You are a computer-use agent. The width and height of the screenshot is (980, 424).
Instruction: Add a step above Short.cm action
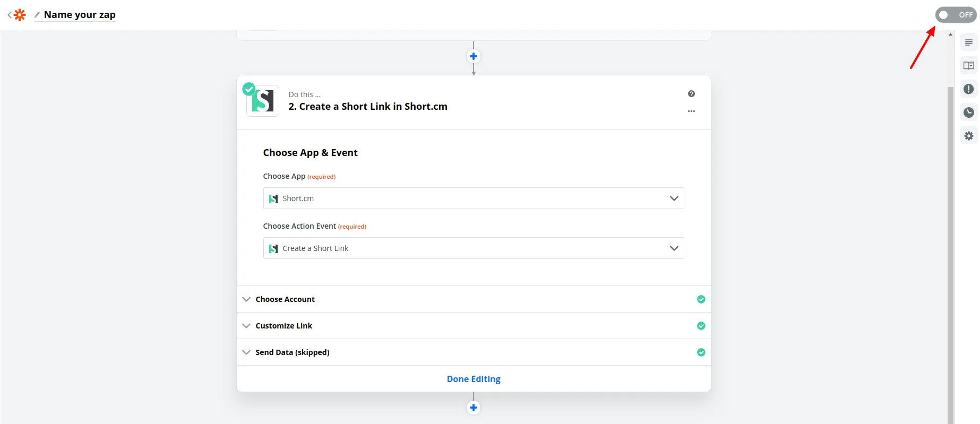(474, 56)
